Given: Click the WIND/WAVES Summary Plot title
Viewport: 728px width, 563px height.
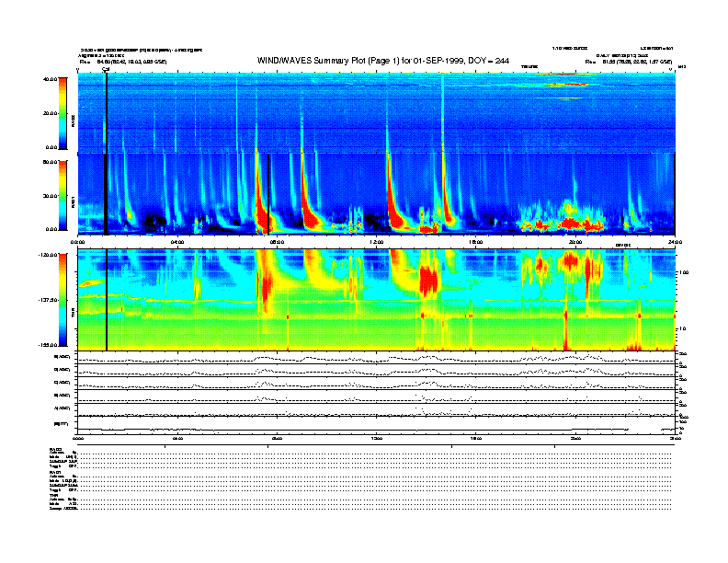Looking at the screenshot, I should pyautogui.click(x=383, y=61).
